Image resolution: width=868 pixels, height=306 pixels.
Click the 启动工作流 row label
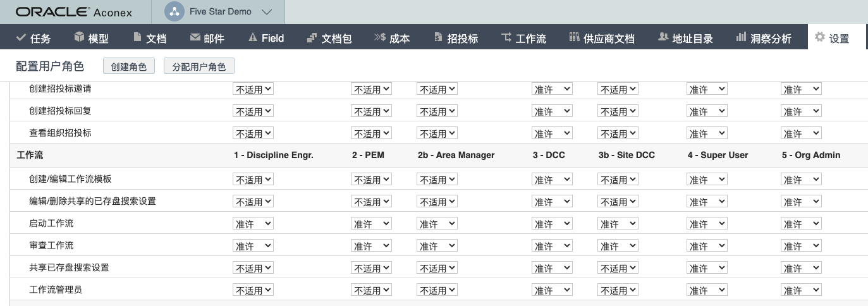[x=51, y=223]
